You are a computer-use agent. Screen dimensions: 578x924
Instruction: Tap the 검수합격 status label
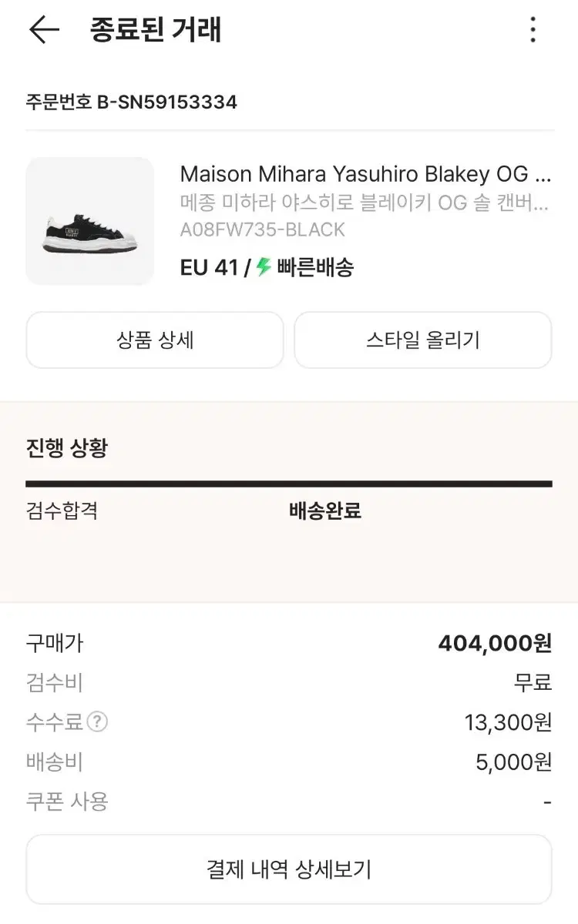click(x=62, y=511)
